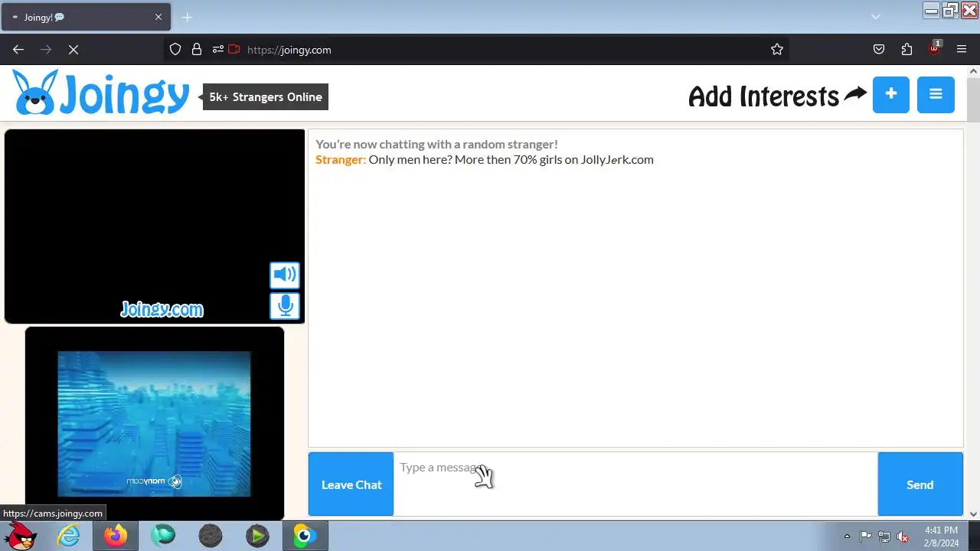Close the Joingy tab
Screen dimensions: 980x551
(x=158, y=17)
